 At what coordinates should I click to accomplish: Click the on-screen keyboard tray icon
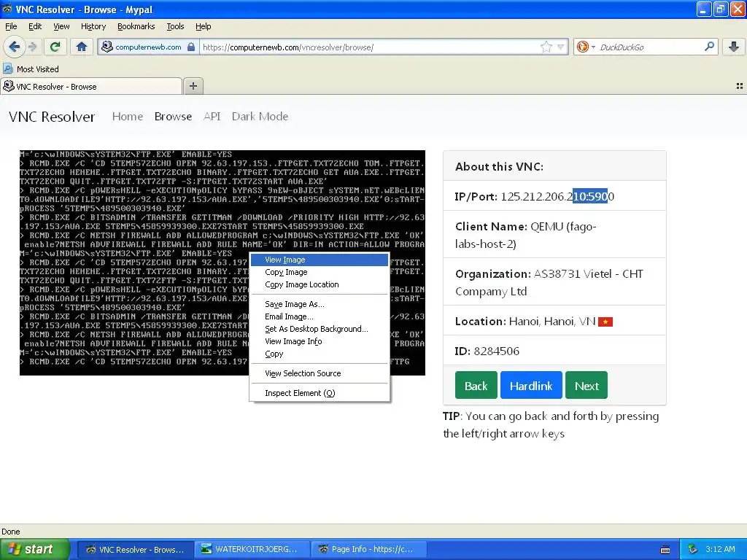[665, 550]
